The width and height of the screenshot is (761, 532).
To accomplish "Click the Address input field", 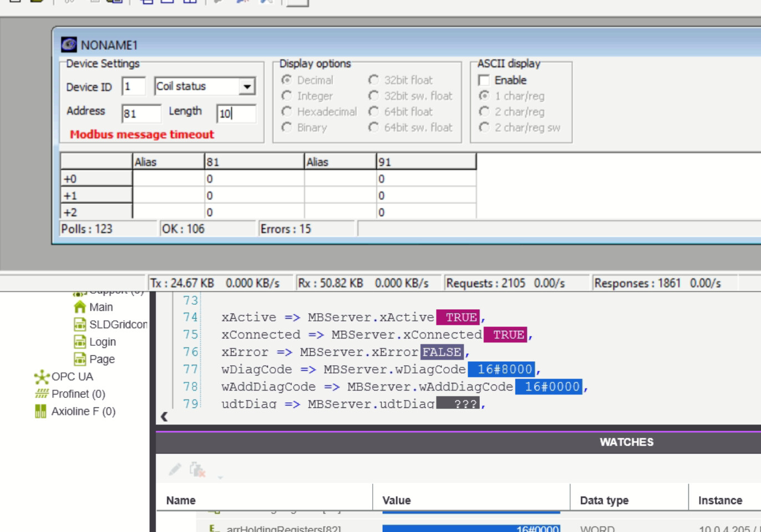I will coord(141,114).
